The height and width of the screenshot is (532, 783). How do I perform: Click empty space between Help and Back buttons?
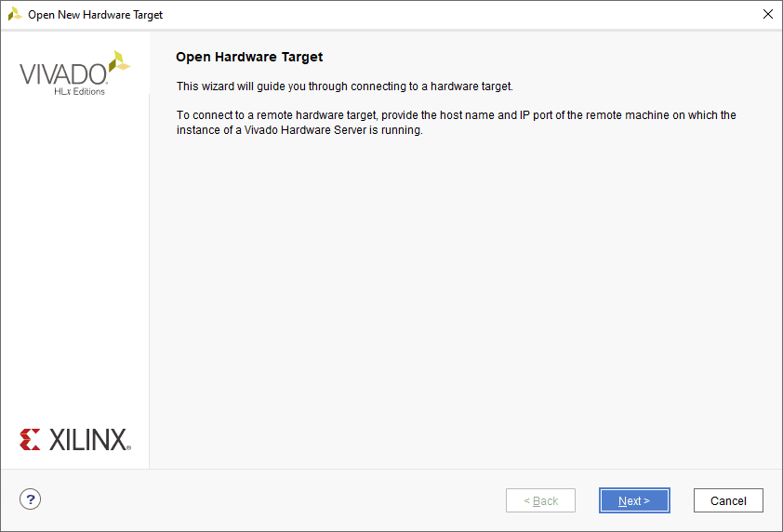270,500
